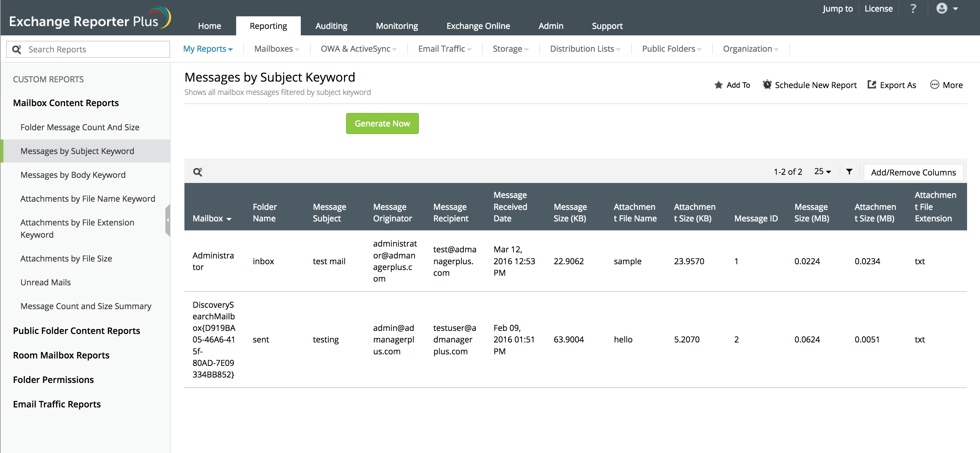This screenshot has height=453, width=980.
Task: Open the More options icon
Action: click(x=934, y=84)
